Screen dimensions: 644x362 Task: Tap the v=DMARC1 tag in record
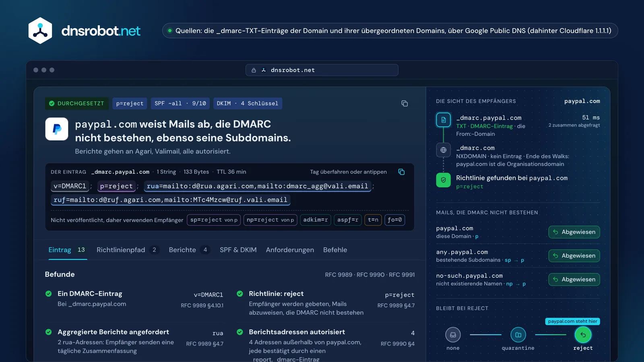(x=70, y=186)
